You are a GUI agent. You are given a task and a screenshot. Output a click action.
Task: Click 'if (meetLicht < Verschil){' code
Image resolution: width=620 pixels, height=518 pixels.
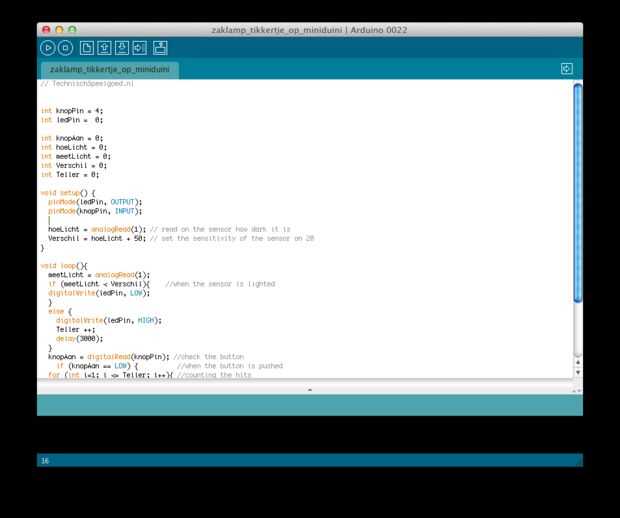(x=99, y=284)
